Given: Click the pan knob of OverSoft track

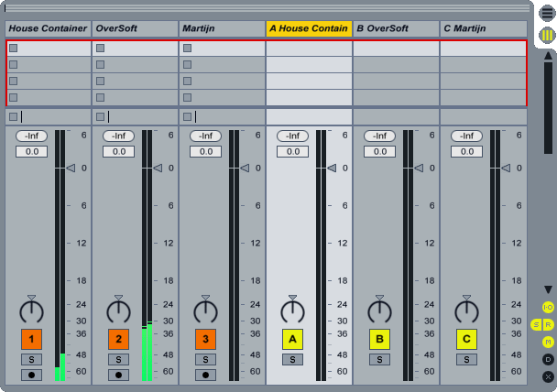Looking at the screenshot, I should [x=118, y=311].
